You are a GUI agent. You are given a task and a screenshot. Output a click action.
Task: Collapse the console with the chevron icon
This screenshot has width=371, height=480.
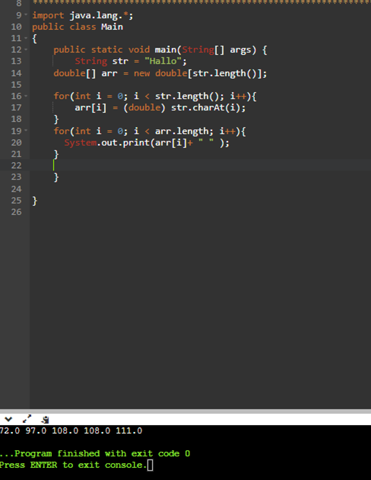[x=8, y=419]
